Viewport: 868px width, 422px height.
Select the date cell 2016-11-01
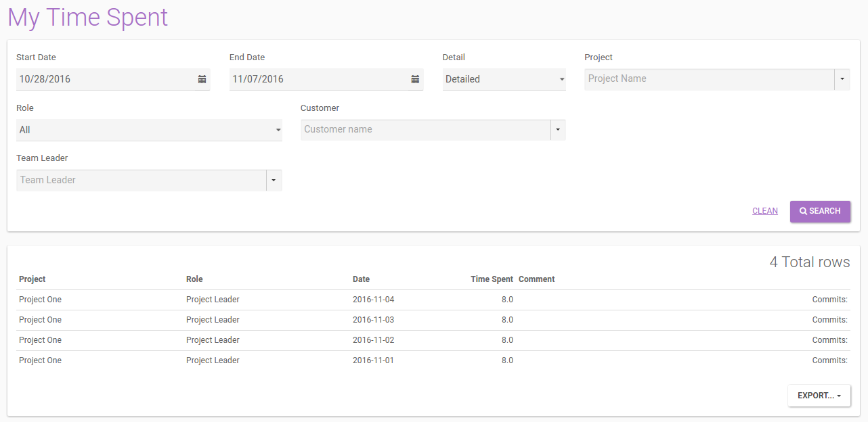[373, 360]
